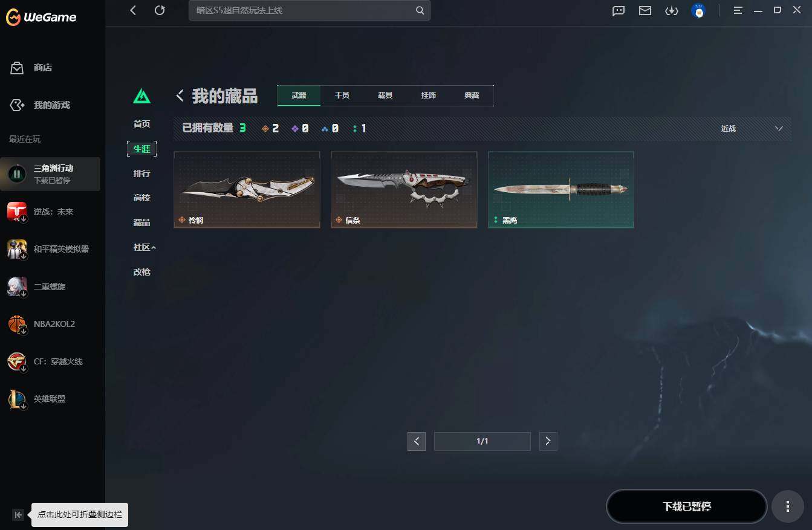Screen dimensions: 812x530
Task: Refresh the page with the reload icon
Action: pyautogui.click(x=160, y=10)
